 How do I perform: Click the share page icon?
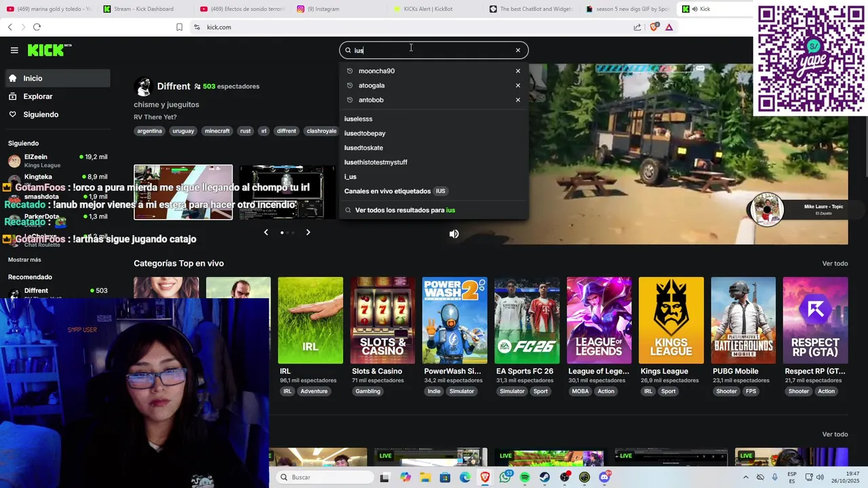coord(637,27)
